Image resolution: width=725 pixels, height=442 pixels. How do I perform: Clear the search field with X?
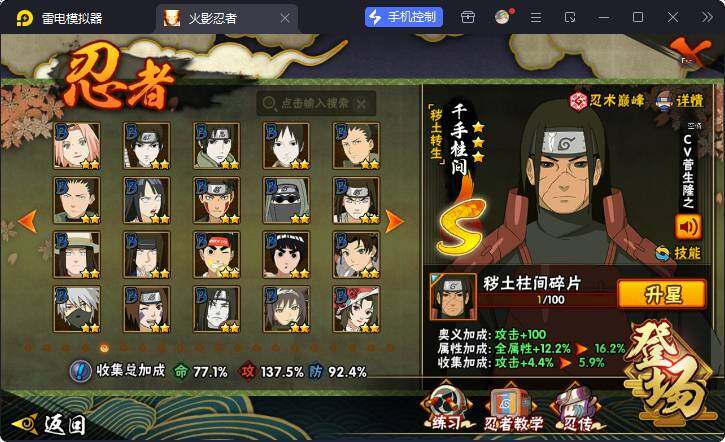[361, 104]
